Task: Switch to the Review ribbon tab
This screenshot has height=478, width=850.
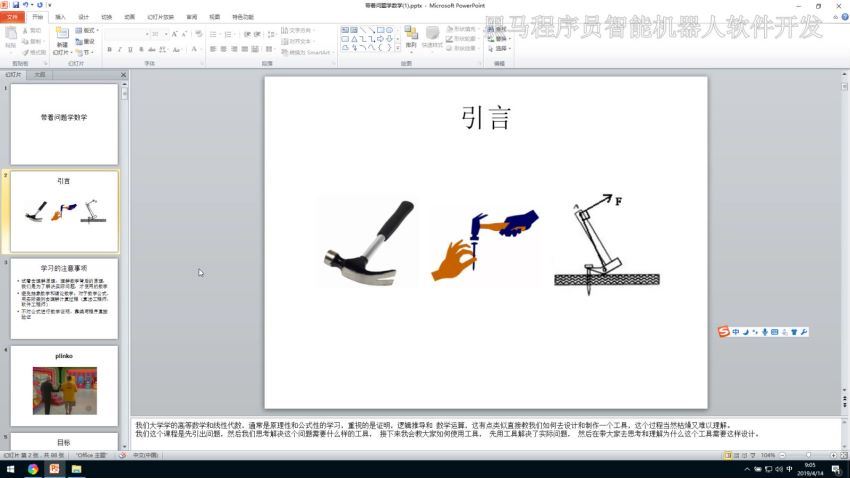Action: coord(192,17)
